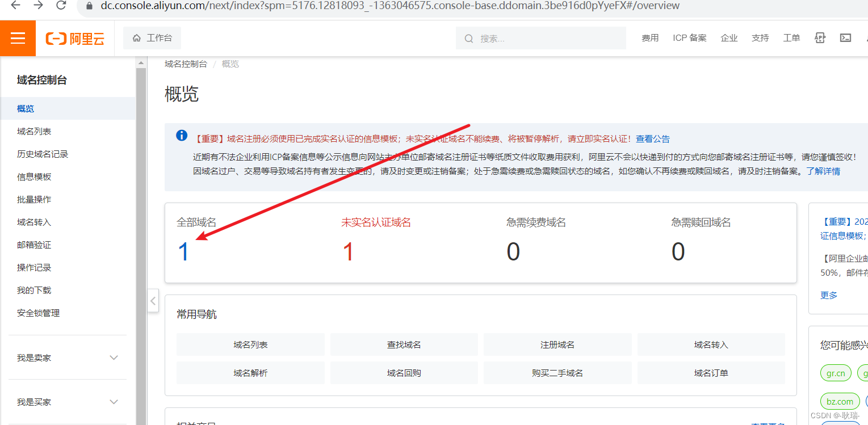
Task: Click the browser forward arrow
Action: tap(38, 6)
